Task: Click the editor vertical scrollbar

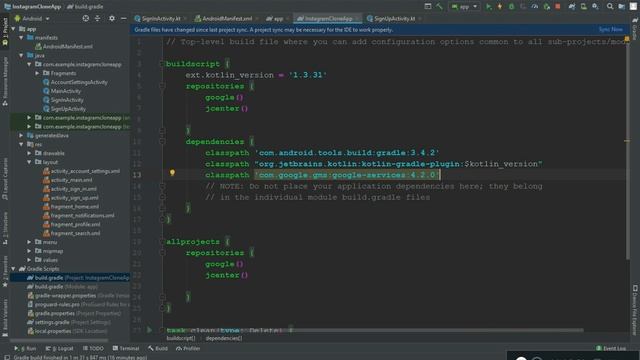Action: pos(627,151)
